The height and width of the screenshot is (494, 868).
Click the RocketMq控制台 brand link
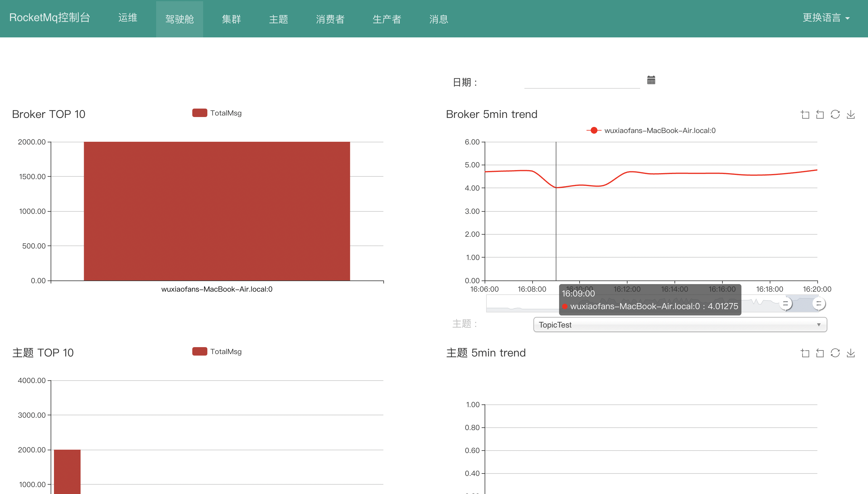(x=50, y=17)
